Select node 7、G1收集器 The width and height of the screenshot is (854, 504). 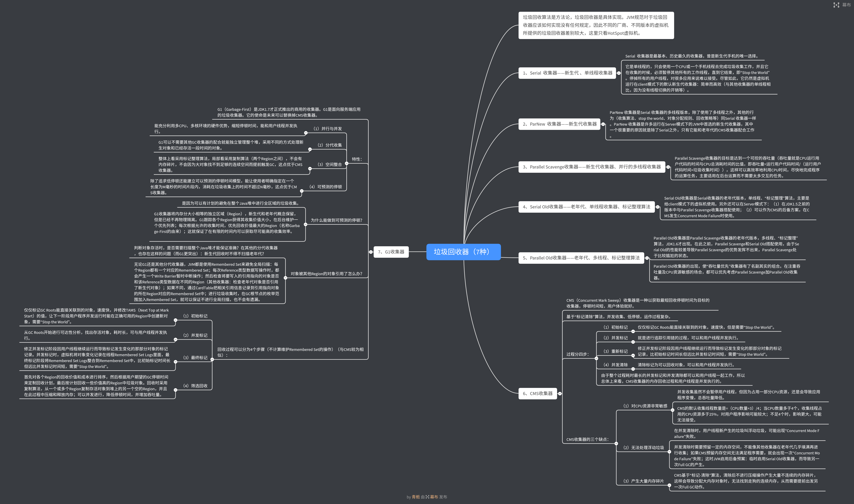[x=391, y=252]
